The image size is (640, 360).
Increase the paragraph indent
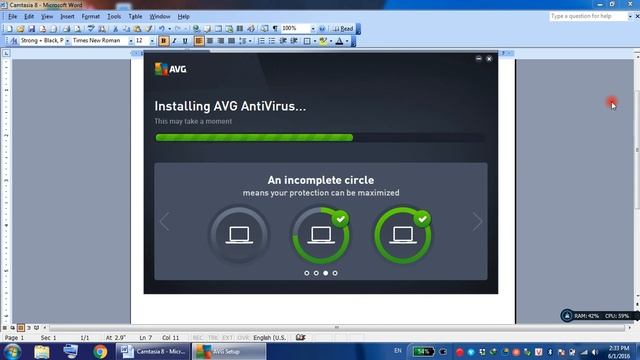[293, 41]
